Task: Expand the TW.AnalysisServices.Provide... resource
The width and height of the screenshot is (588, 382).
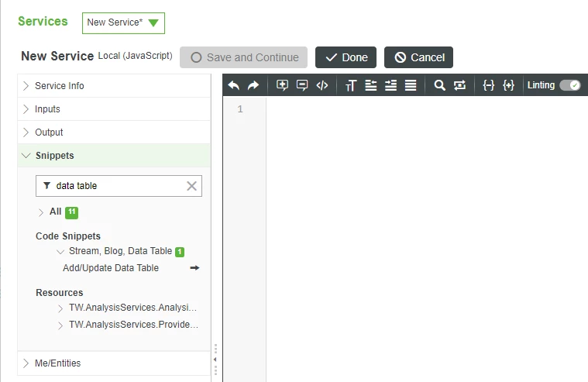Action: (60, 325)
